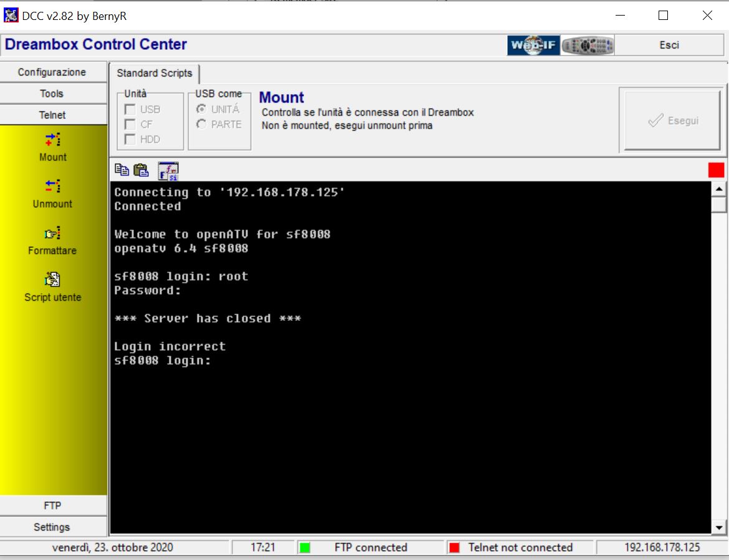Select the Unmount script icon
Image resolution: width=729 pixels, height=560 pixels.
[52, 186]
